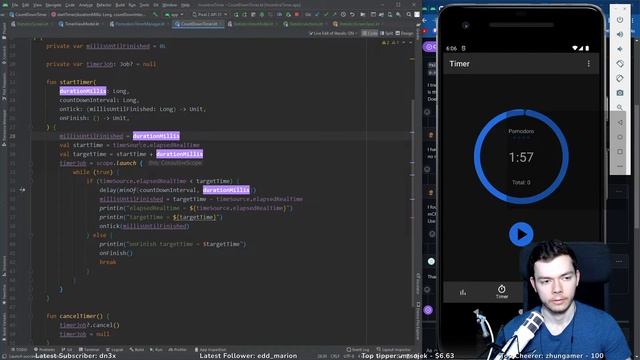Click the emulator volume down icon

(620, 49)
